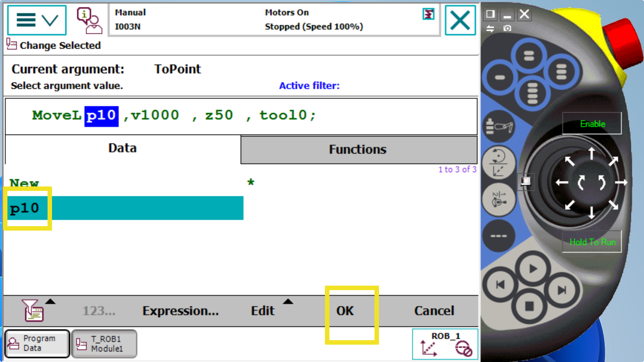Open the operator window icon

[89, 20]
